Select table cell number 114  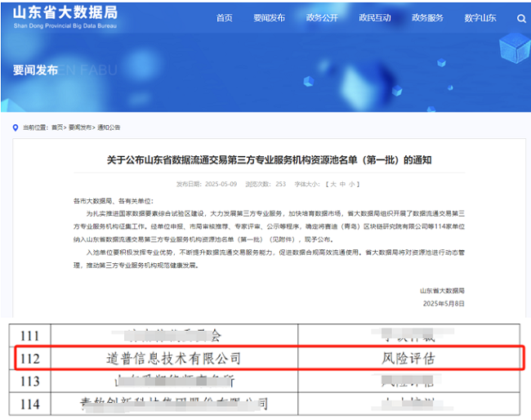(29, 404)
